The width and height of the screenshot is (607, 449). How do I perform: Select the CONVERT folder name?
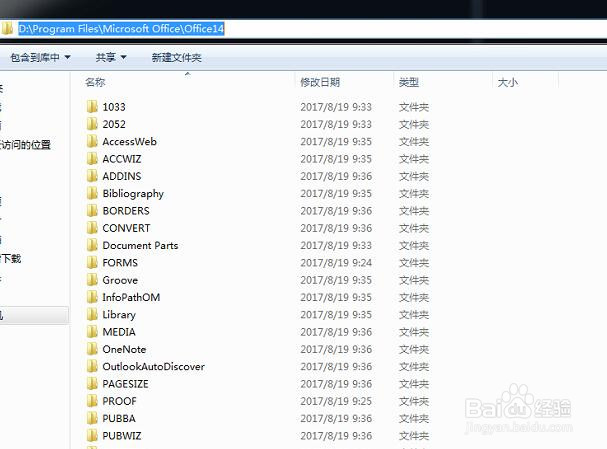coord(126,228)
